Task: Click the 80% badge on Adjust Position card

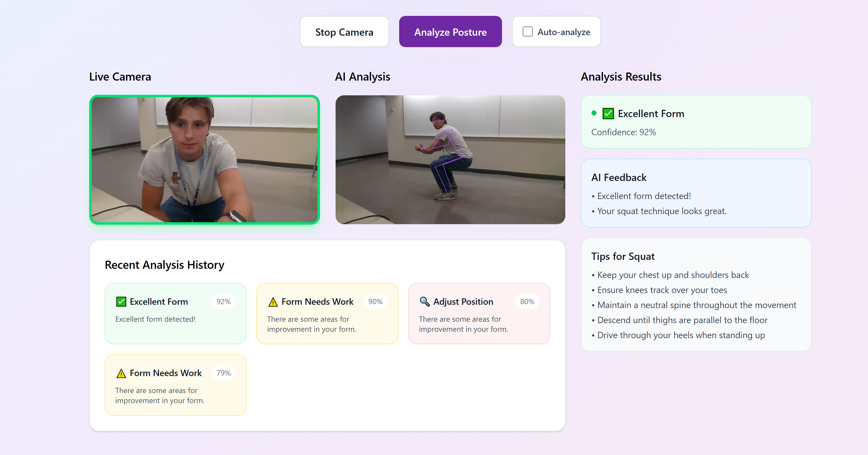Action: pyautogui.click(x=527, y=302)
